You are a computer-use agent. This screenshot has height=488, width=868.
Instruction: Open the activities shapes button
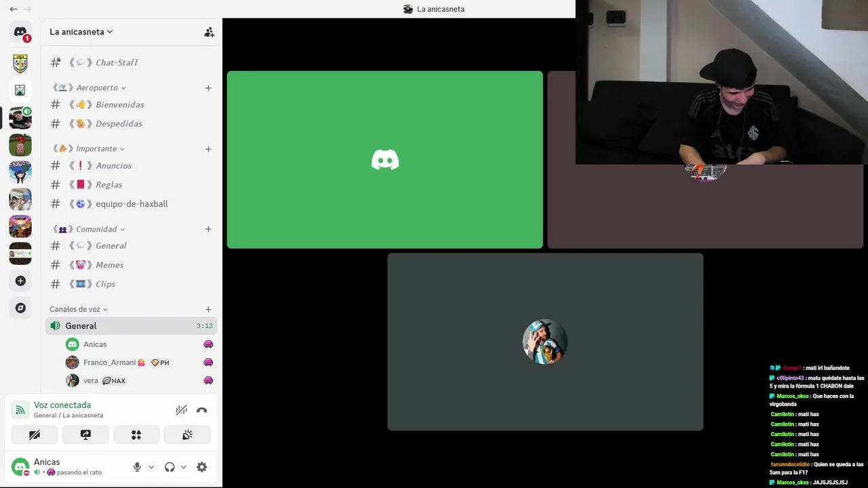(136, 434)
